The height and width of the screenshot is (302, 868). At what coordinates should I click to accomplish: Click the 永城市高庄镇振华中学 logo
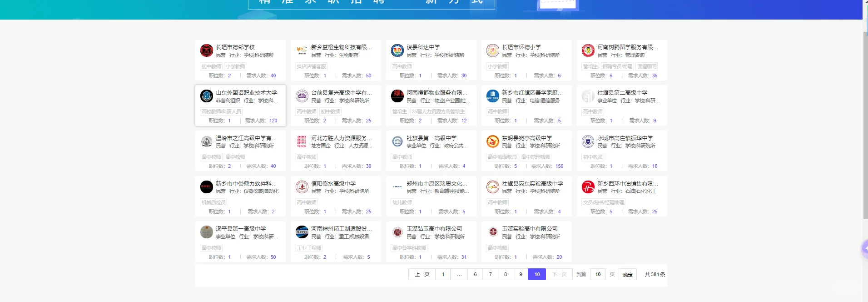pos(588,141)
